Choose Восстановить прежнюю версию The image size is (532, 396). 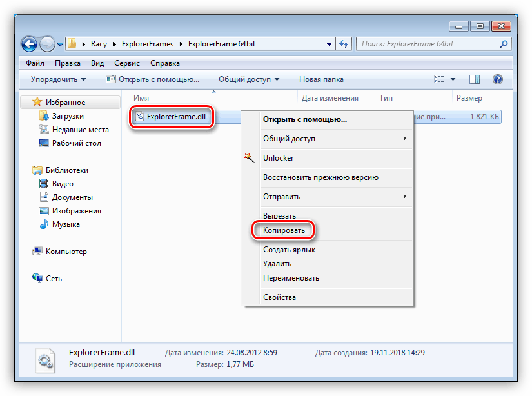(328, 177)
